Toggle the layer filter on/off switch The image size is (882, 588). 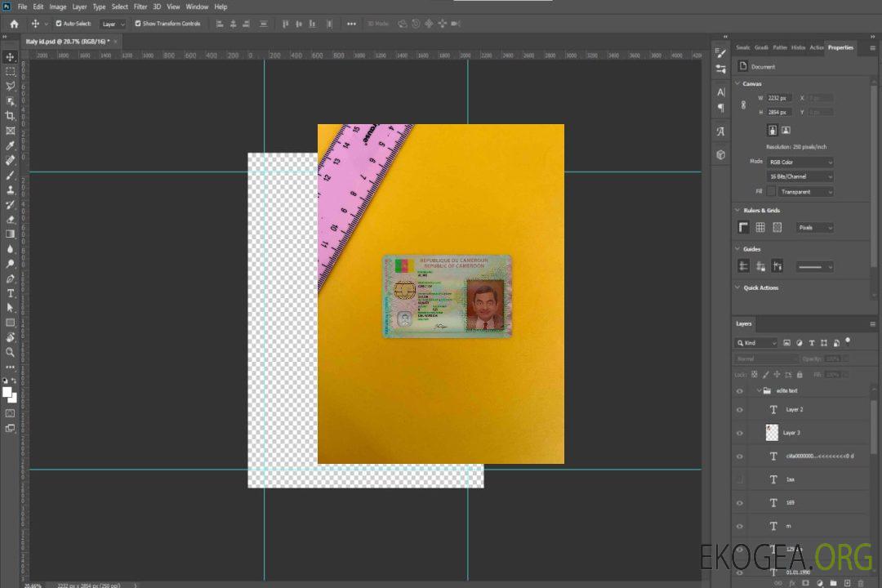point(848,341)
